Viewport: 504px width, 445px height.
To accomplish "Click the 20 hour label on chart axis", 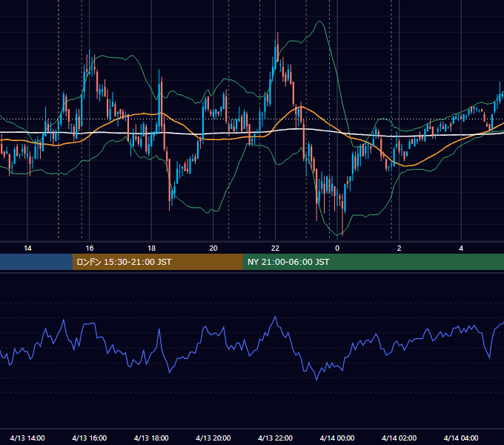I will [213, 248].
